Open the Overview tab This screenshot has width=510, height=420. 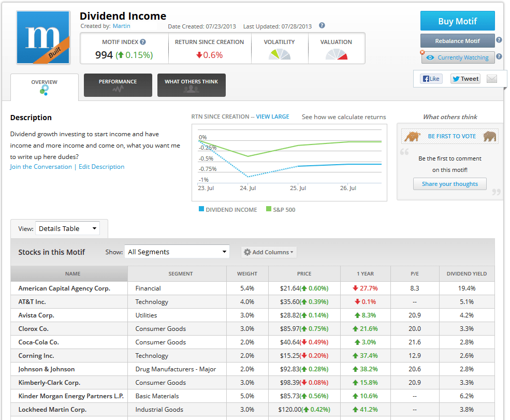coord(44,87)
